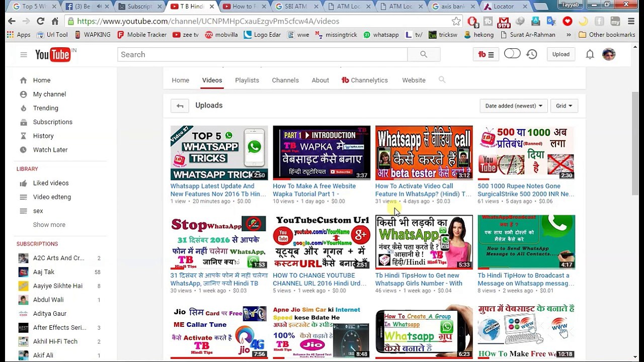Image resolution: width=644 pixels, height=362 pixels.
Task: Switch to the Playlists tab
Action: 247,80
